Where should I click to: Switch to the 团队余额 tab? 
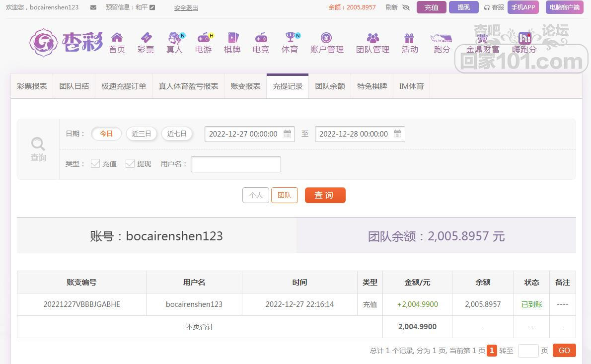[x=330, y=86]
